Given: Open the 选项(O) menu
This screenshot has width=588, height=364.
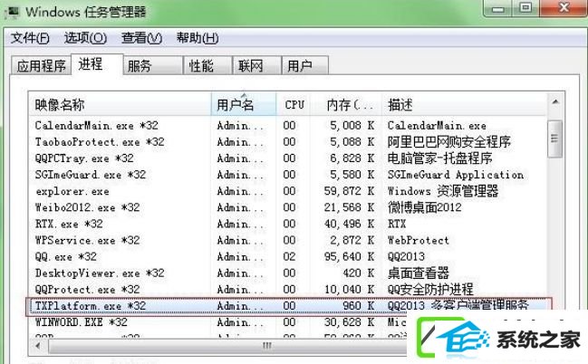Looking at the screenshot, I should 85,38.
